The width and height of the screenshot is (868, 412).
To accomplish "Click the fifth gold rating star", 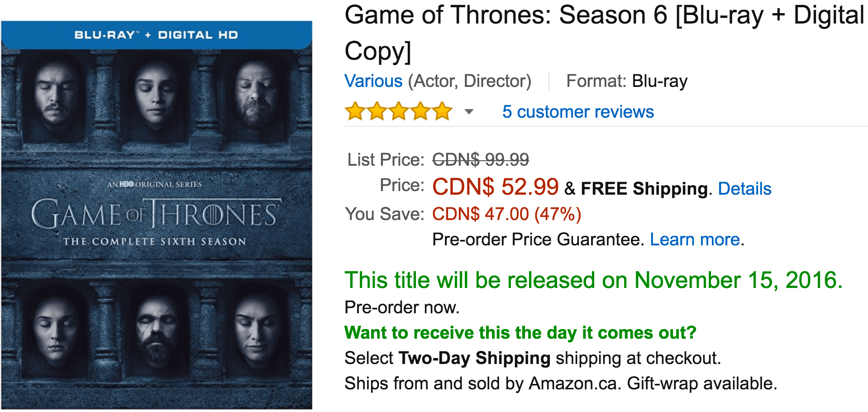I will click(442, 111).
